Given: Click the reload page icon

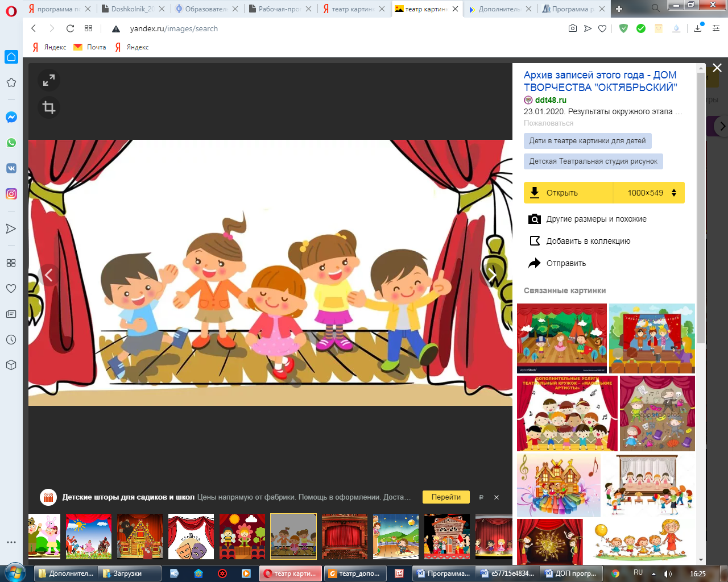Looking at the screenshot, I should [70, 28].
